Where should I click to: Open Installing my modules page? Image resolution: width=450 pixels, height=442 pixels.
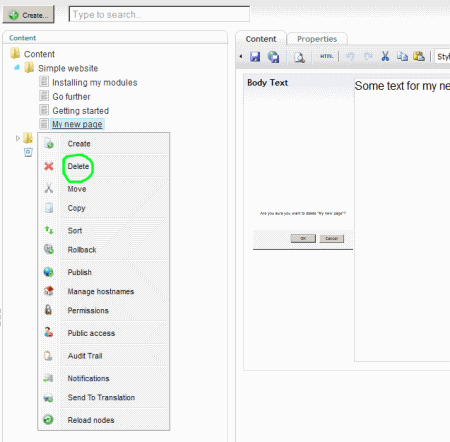click(x=95, y=82)
